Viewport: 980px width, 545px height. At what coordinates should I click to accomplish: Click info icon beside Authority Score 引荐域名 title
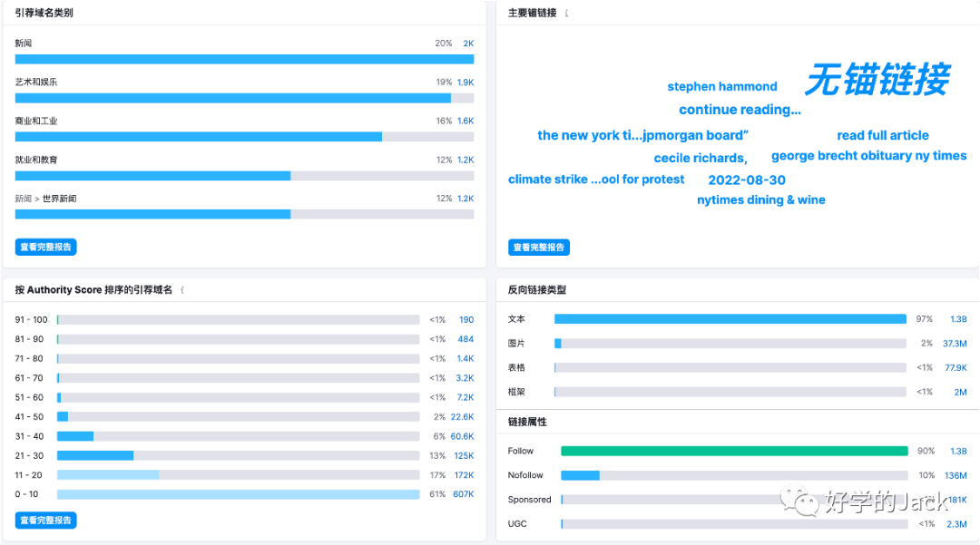(x=182, y=290)
